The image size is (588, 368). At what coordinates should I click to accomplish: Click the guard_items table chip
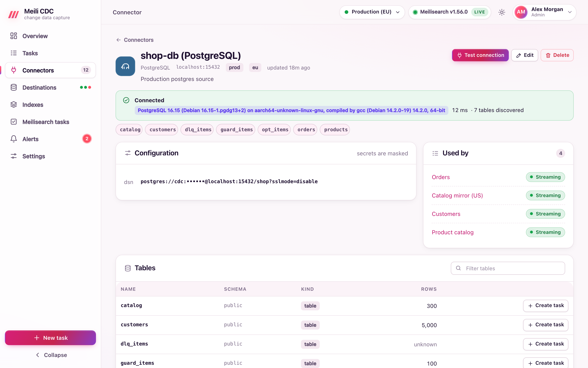(x=236, y=129)
